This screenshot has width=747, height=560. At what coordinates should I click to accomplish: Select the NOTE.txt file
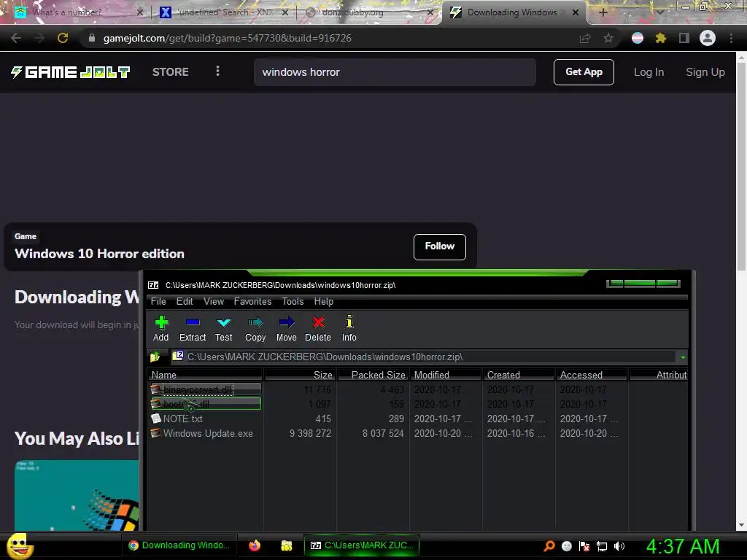(182, 419)
